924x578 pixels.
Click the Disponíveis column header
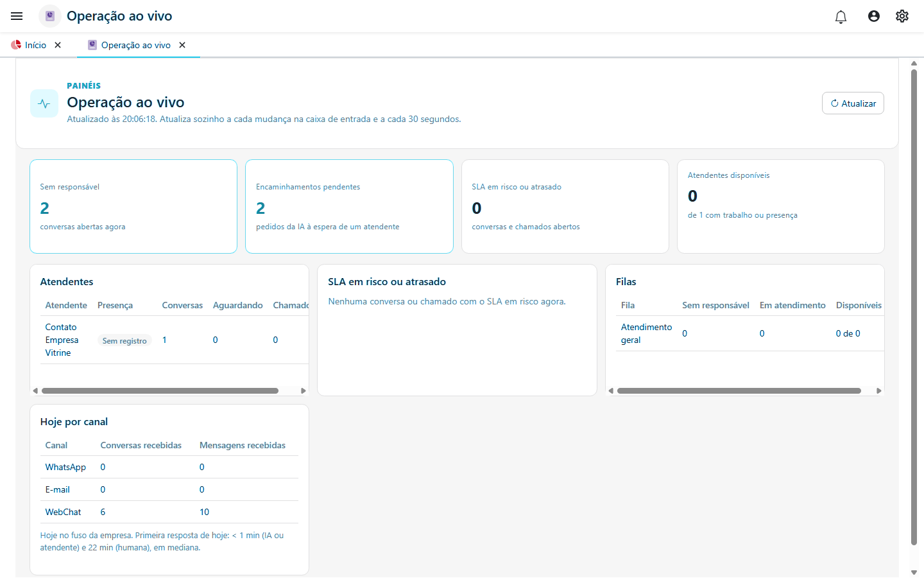(x=859, y=305)
